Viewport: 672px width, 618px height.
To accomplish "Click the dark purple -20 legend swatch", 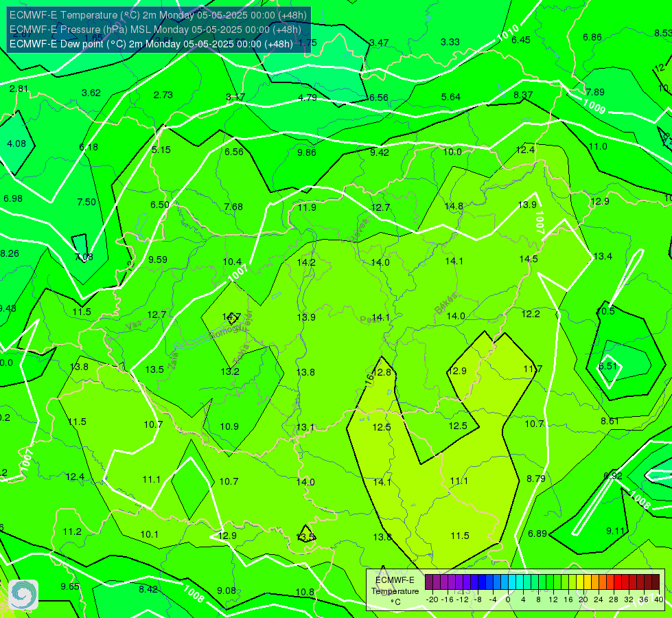I will point(428,582).
